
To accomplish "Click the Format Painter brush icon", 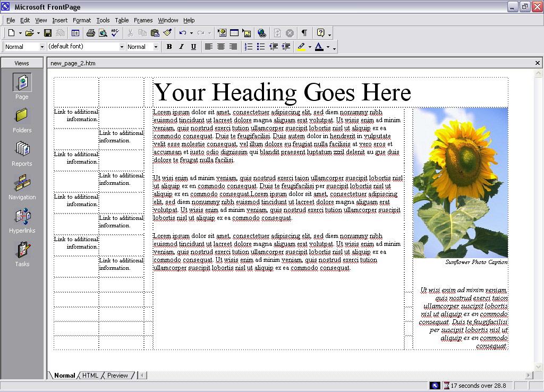I will 167,33.
